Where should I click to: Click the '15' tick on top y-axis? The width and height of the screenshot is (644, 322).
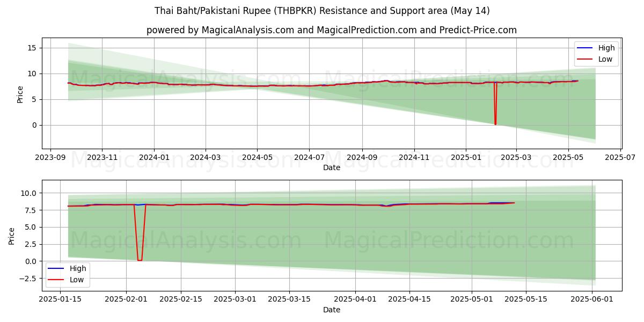click(x=31, y=48)
